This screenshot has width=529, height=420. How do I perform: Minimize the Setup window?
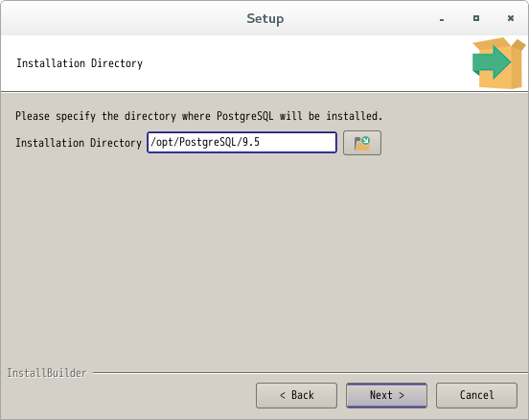click(442, 19)
